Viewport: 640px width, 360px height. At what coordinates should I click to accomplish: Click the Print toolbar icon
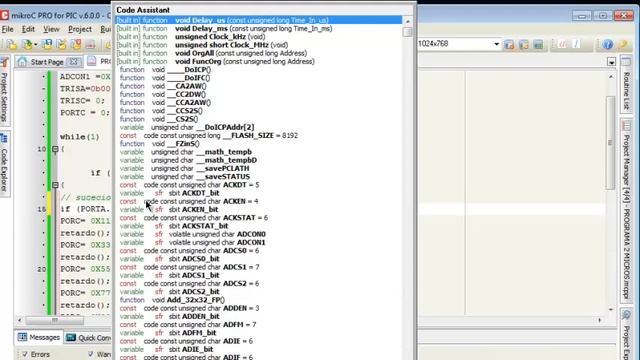tap(90, 44)
